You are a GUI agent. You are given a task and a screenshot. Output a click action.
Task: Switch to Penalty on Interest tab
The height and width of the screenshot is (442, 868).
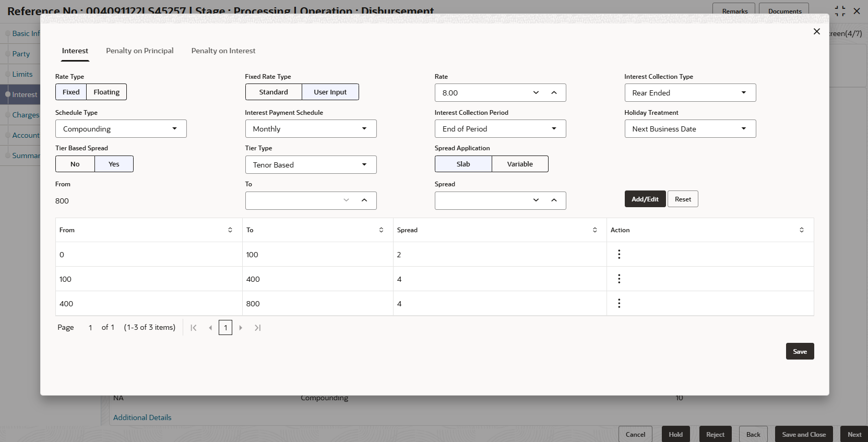(x=223, y=51)
